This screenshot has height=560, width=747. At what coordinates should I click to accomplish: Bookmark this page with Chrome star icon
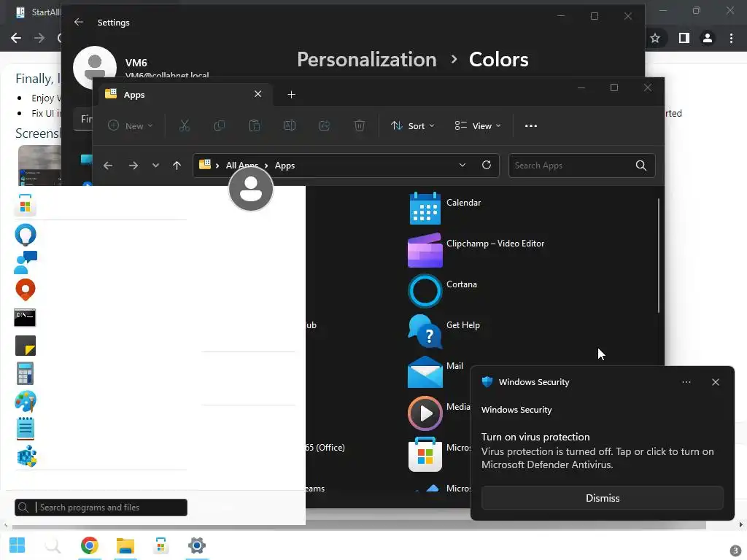655,38
